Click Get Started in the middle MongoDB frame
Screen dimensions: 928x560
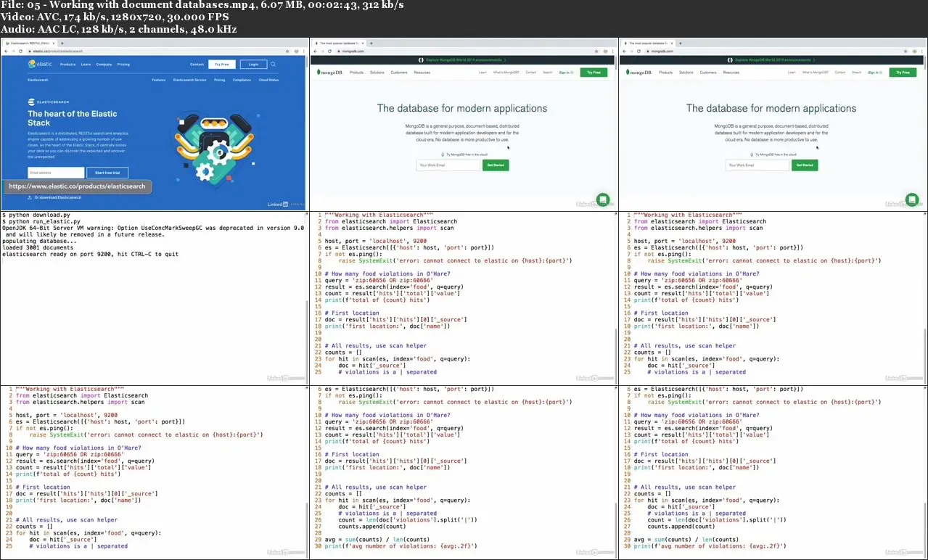tap(496, 165)
